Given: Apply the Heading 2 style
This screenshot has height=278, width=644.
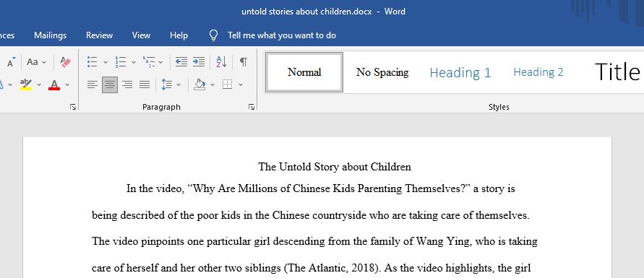Looking at the screenshot, I should coord(538,72).
